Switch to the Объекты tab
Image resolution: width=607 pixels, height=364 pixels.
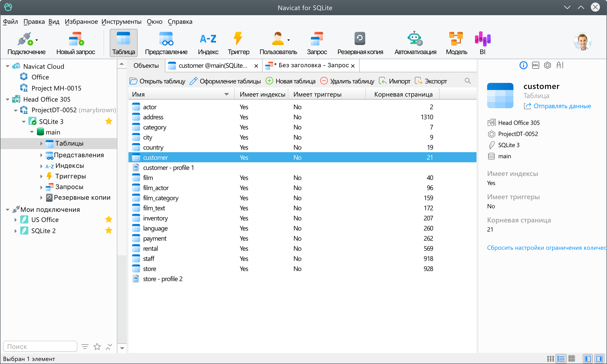146,66
